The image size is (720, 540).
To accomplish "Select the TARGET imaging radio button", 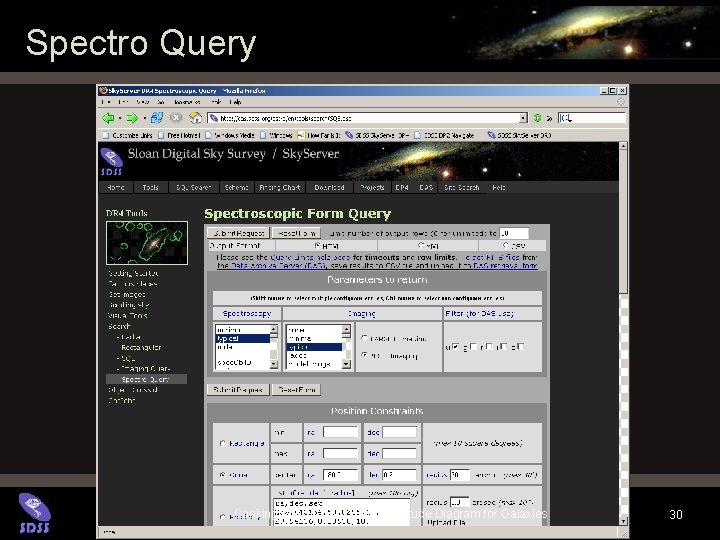I will click(365, 338).
